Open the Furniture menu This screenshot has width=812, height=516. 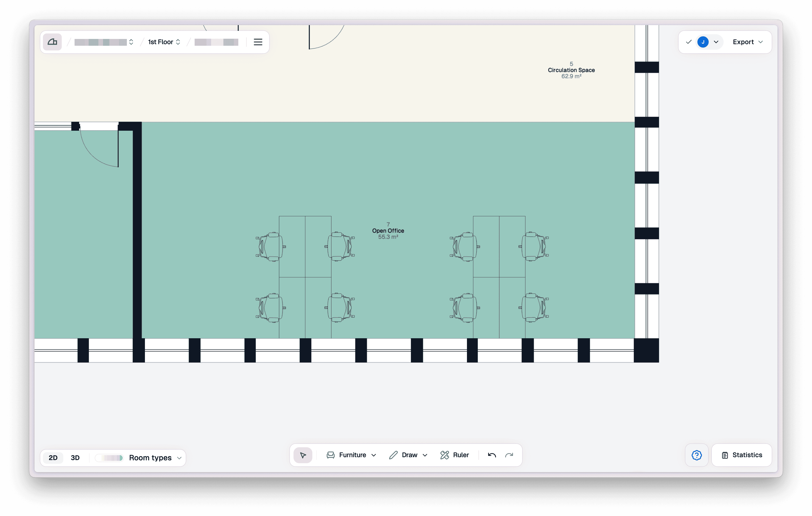pyautogui.click(x=351, y=455)
